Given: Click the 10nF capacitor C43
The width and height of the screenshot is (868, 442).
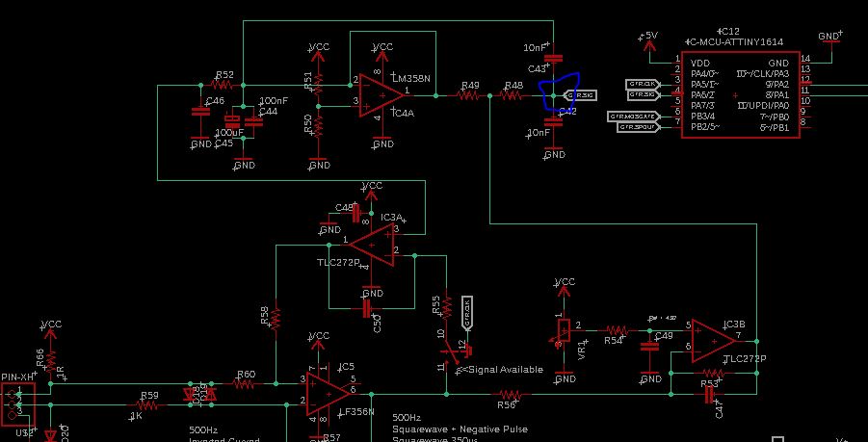Looking at the screenshot, I should 554,58.
